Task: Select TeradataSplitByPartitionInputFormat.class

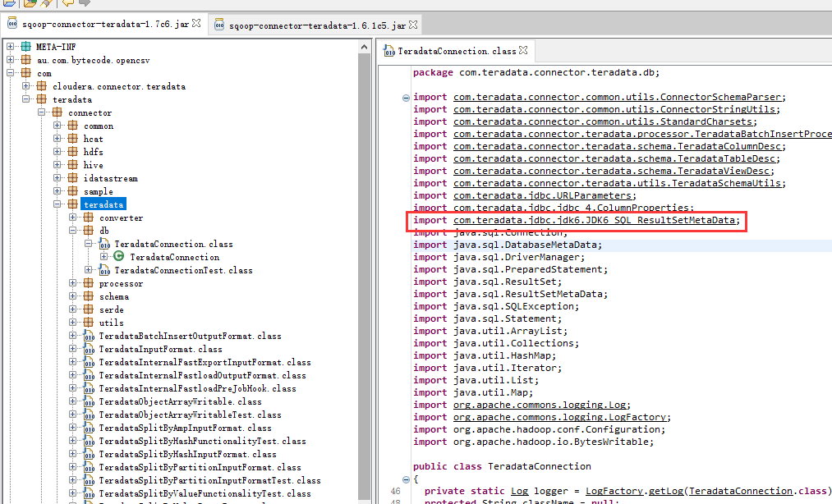Action: [200, 467]
